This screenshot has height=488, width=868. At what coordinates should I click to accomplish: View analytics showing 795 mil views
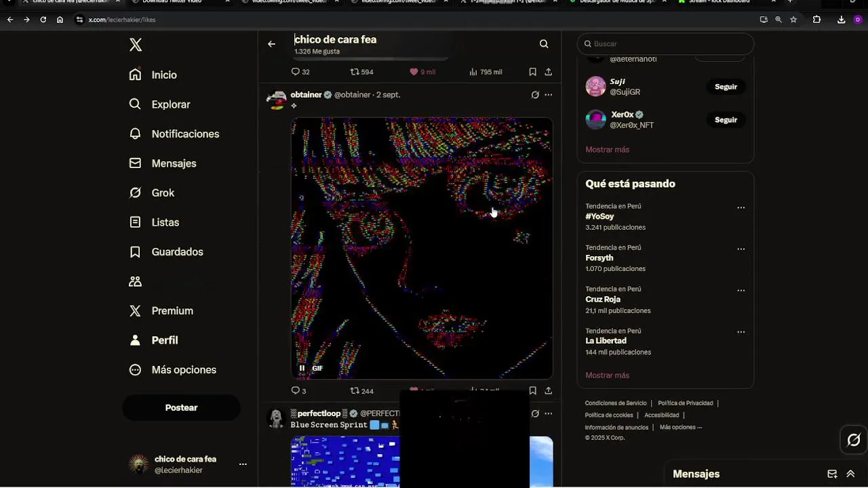pos(486,72)
